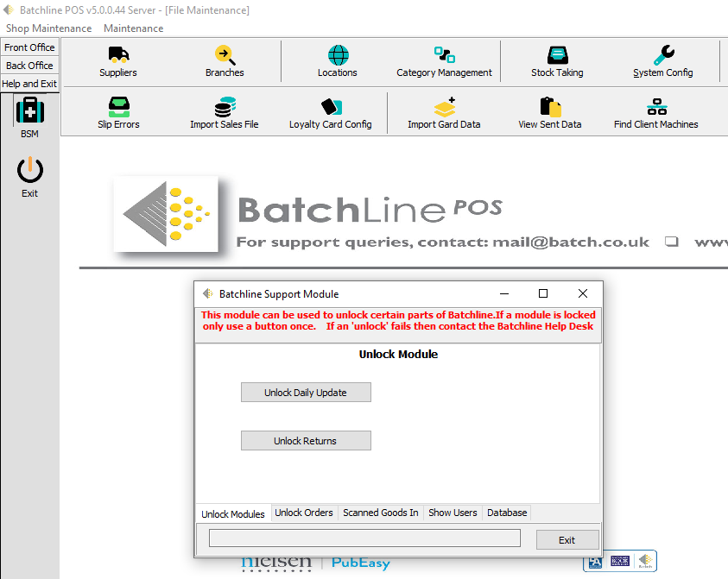Viewport: 728px width, 579px height.
Task: Switch to the Unlock Modules tab
Action: [x=233, y=514]
